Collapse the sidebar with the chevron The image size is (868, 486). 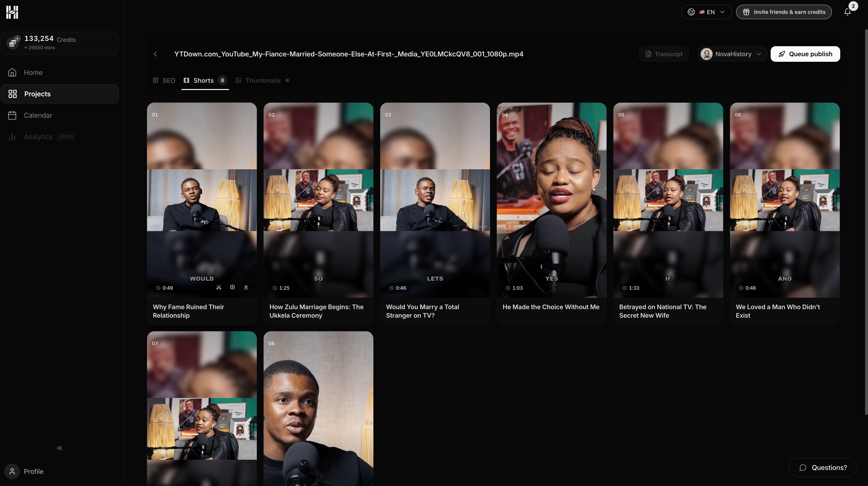coord(59,448)
